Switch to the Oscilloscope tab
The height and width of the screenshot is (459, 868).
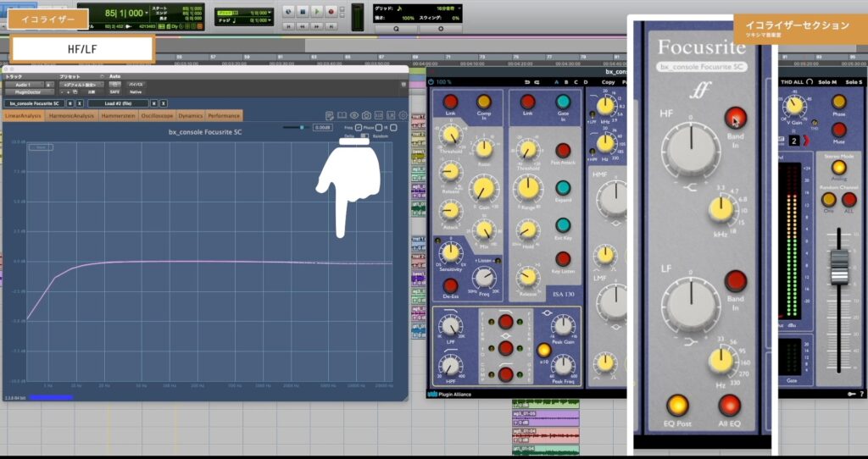[x=157, y=115]
